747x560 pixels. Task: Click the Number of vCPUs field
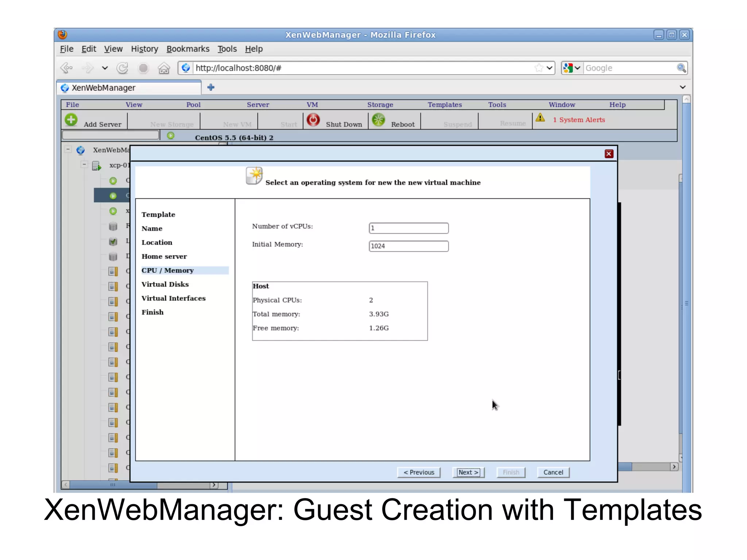(409, 228)
